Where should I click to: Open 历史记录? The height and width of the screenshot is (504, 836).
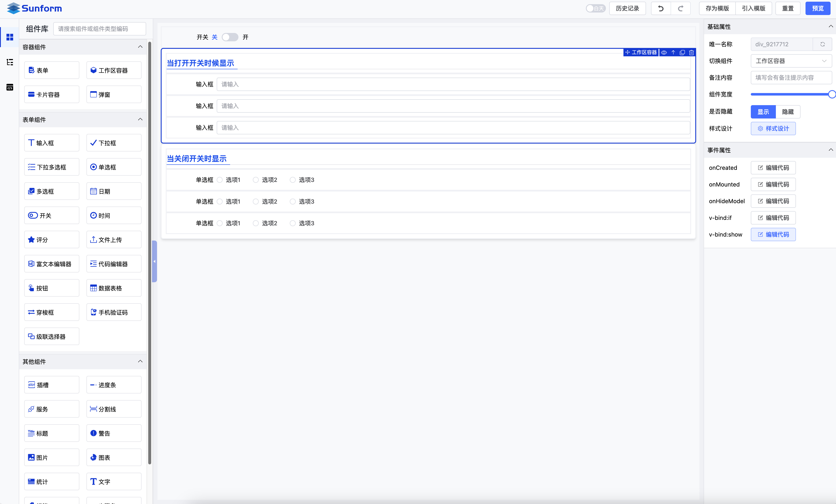(x=627, y=9)
